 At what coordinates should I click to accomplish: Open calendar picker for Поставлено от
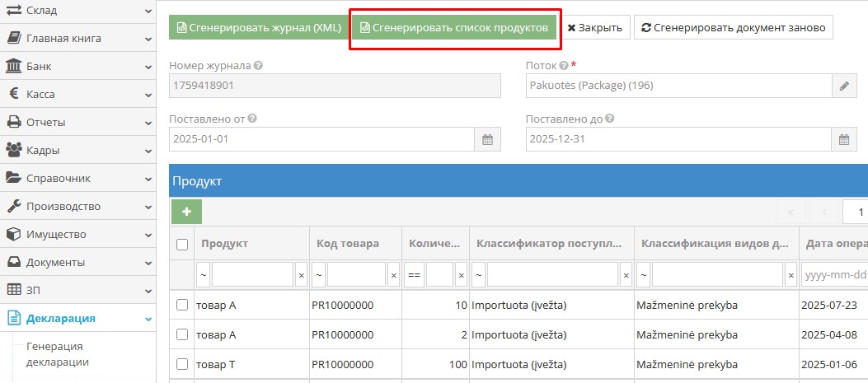(x=487, y=139)
